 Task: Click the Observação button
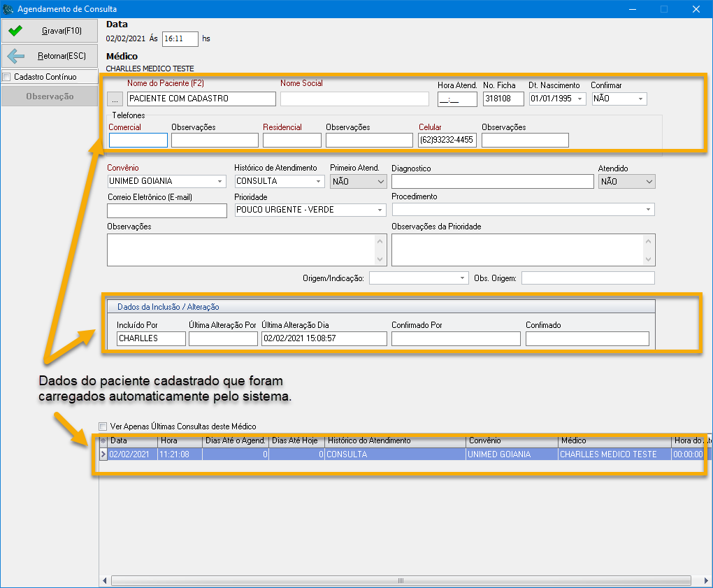pyautogui.click(x=49, y=96)
